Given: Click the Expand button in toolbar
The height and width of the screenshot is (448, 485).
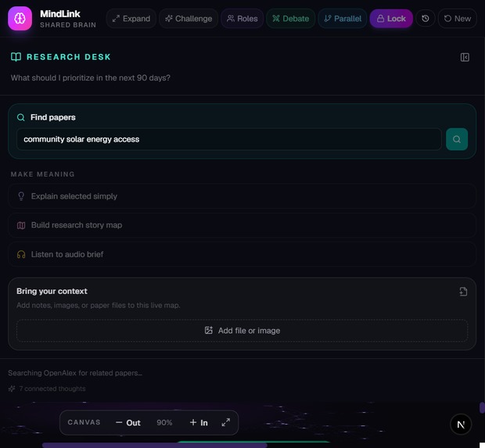Looking at the screenshot, I should click(x=131, y=19).
